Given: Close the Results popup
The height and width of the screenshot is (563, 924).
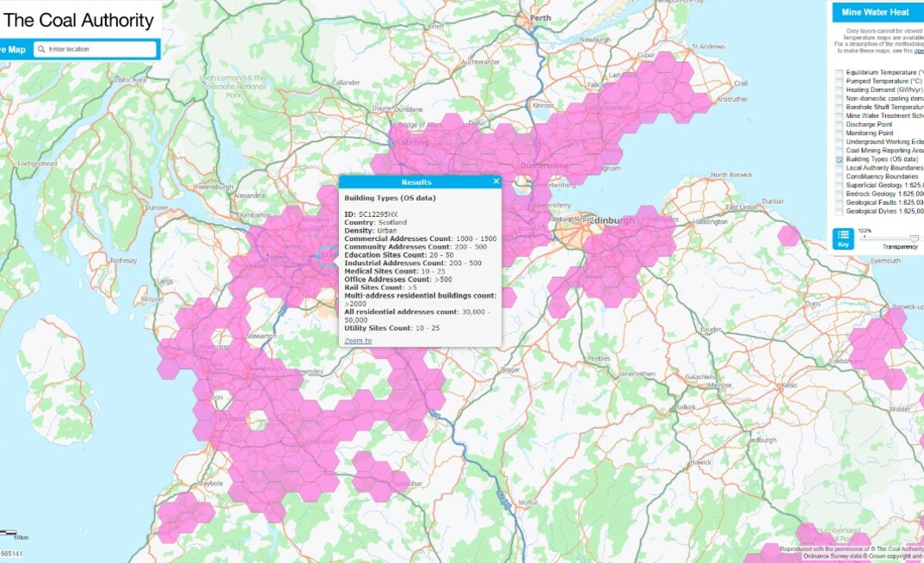Looking at the screenshot, I should pyautogui.click(x=496, y=182).
